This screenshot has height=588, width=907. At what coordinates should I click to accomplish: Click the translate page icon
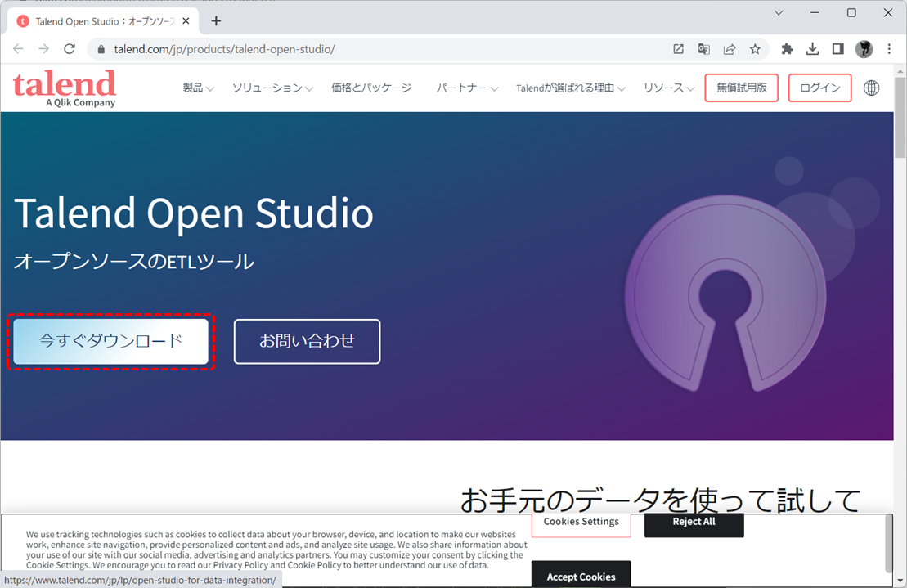coord(704,49)
